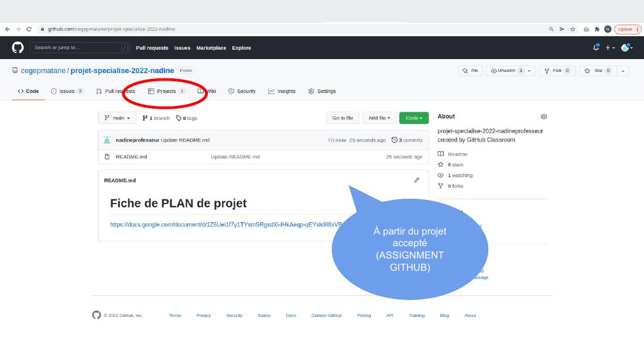View 0 forks in About
Image resolution: width=644 pixels, height=362 pixels.
tap(455, 186)
